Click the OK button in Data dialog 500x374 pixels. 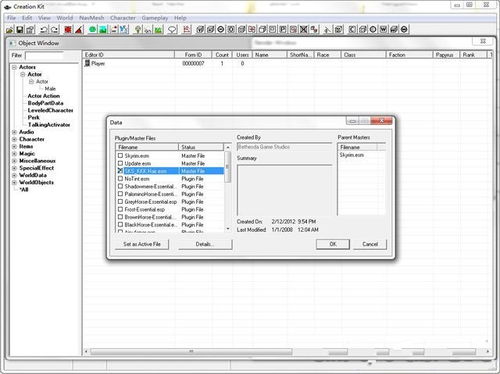(333, 244)
